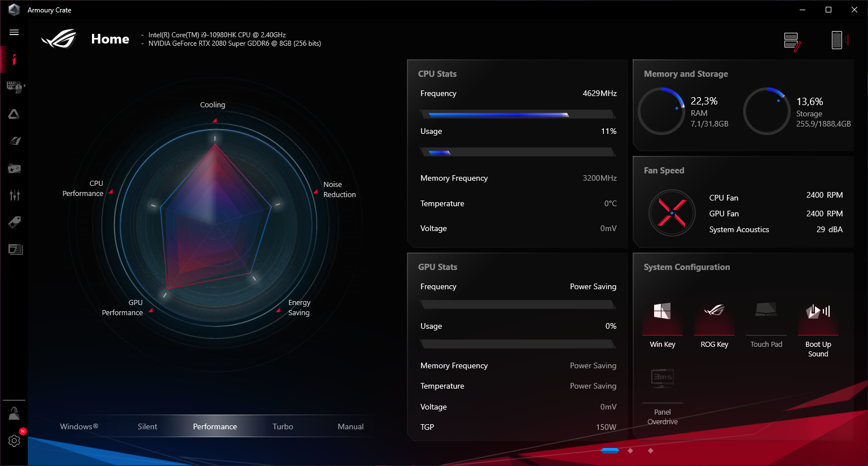Click the Storage usage circular gauge
The image size is (868, 466).
coord(766,111)
